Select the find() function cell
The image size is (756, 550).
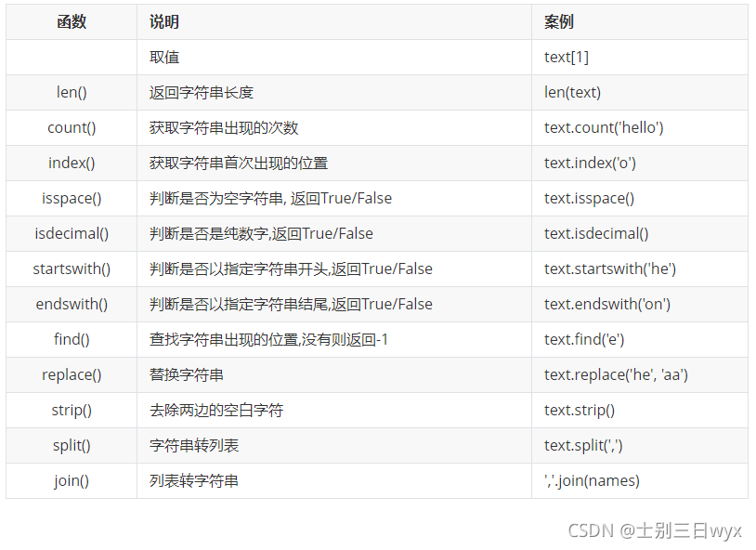click(x=72, y=340)
